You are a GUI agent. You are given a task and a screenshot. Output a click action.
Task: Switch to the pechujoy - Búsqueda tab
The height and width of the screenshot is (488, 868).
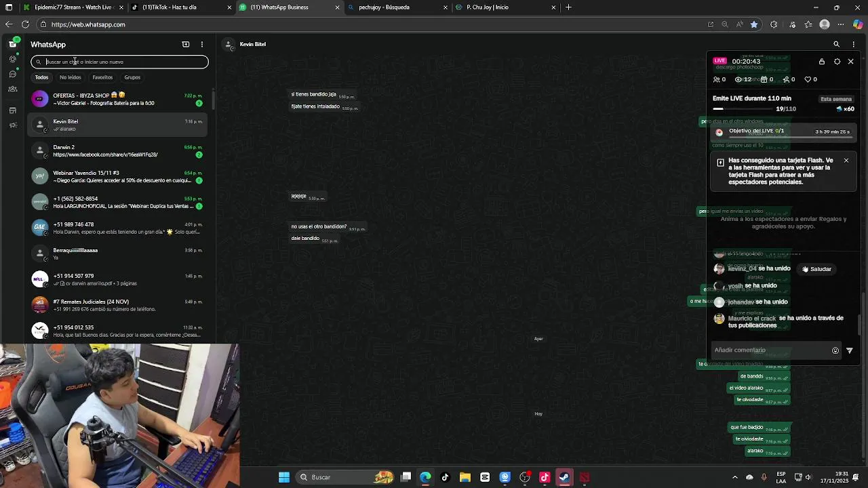[397, 7]
